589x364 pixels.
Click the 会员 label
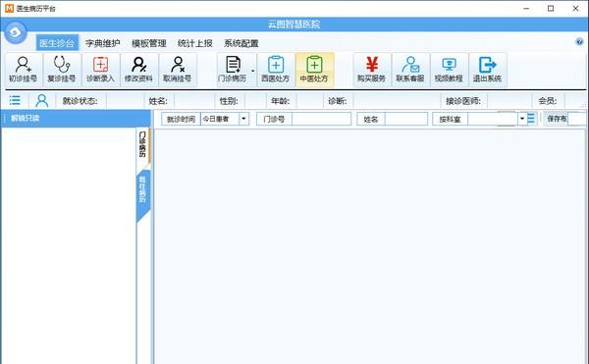point(548,101)
